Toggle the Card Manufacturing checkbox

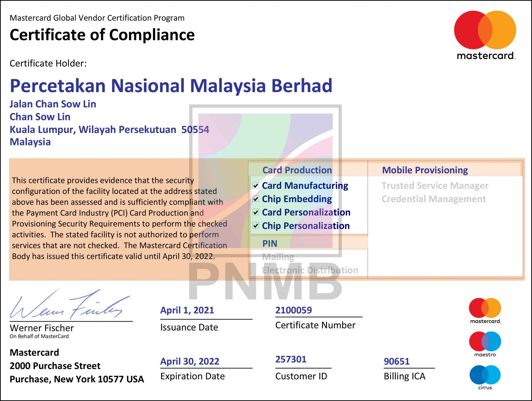tap(256, 186)
